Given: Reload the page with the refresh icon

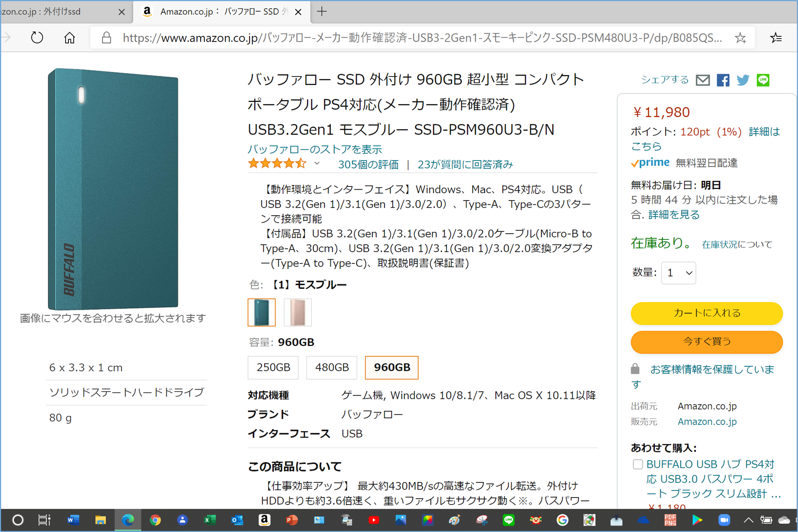Looking at the screenshot, I should pyautogui.click(x=37, y=37).
